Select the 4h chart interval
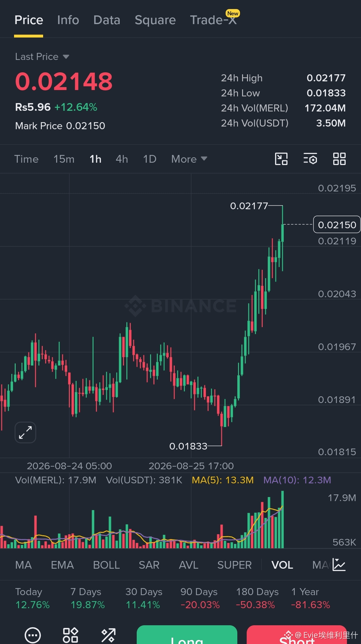This screenshot has width=361, height=644. [x=122, y=159]
